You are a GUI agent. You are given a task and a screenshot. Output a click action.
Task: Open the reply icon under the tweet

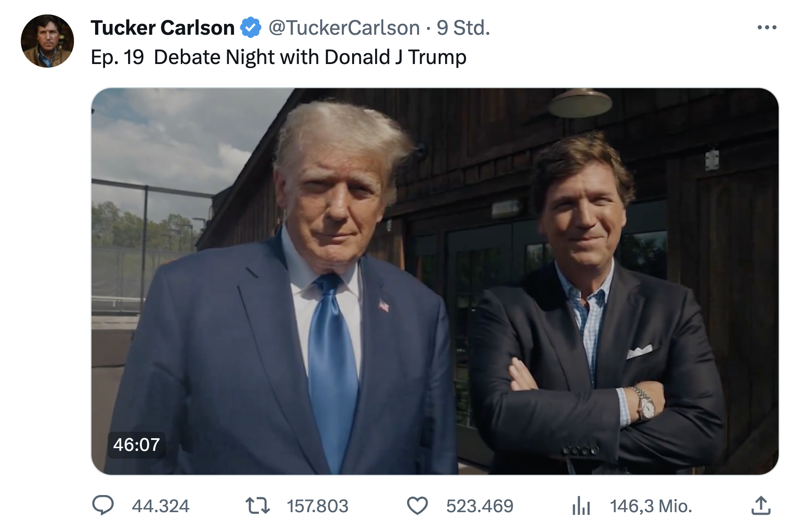pyautogui.click(x=103, y=505)
